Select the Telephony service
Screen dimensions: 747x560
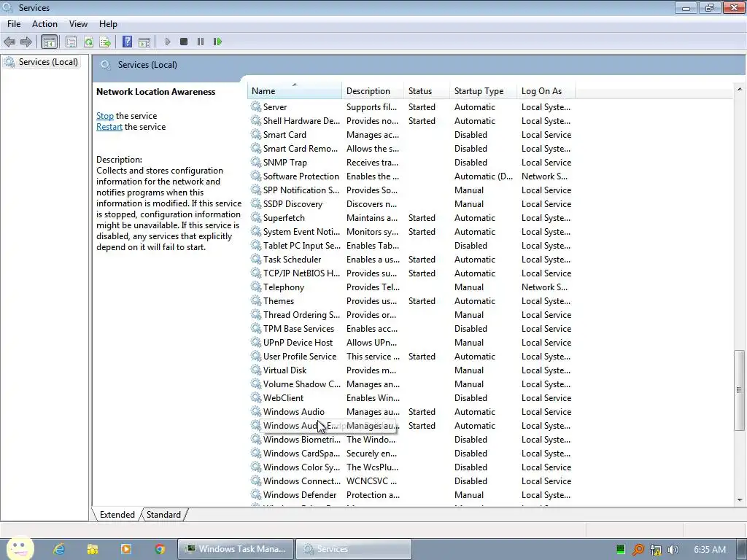pos(411,287)
